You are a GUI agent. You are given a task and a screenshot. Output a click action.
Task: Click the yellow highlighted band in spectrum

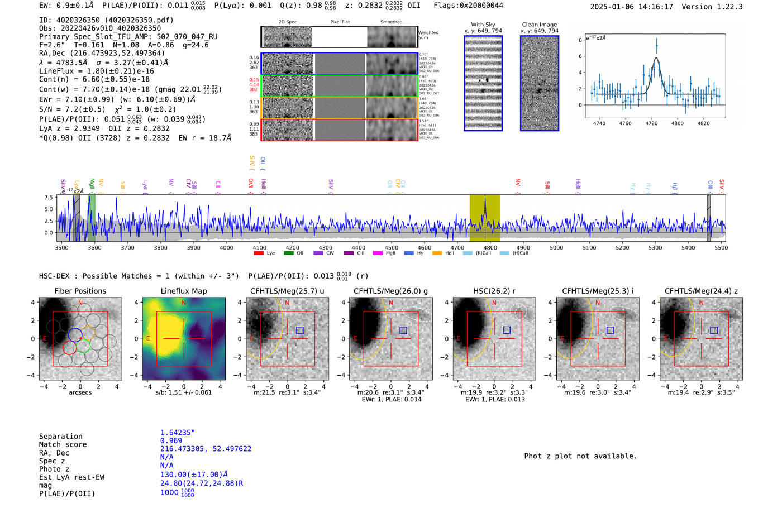coord(485,218)
